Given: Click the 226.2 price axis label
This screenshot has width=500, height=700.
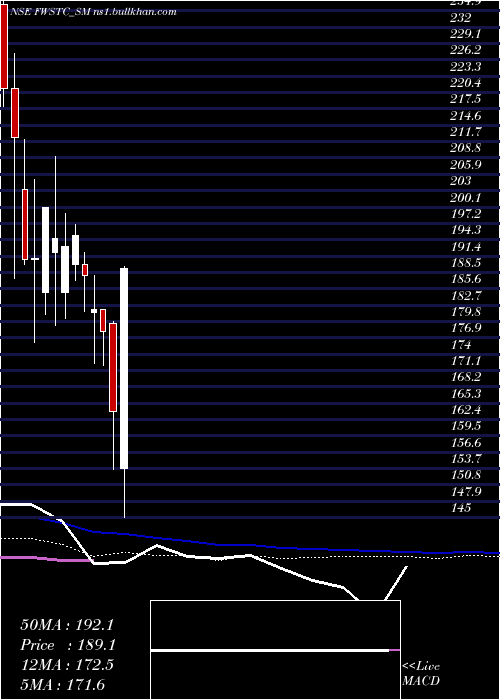Looking at the screenshot, I should pyautogui.click(x=466, y=51).
